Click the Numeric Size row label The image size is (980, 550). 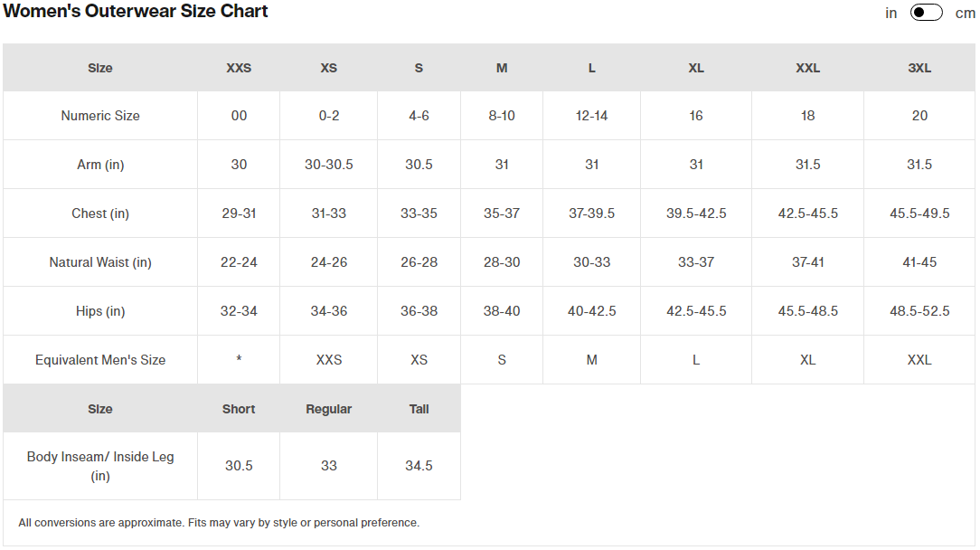[x=100, y=116]
